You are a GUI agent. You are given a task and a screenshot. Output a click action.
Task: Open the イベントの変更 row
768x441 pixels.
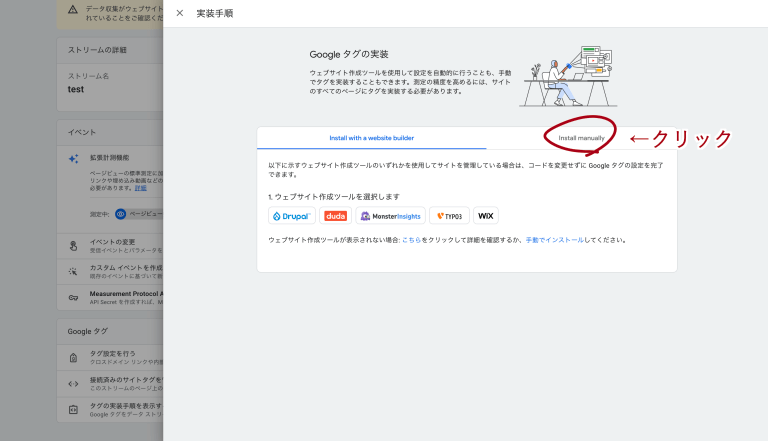110,246
